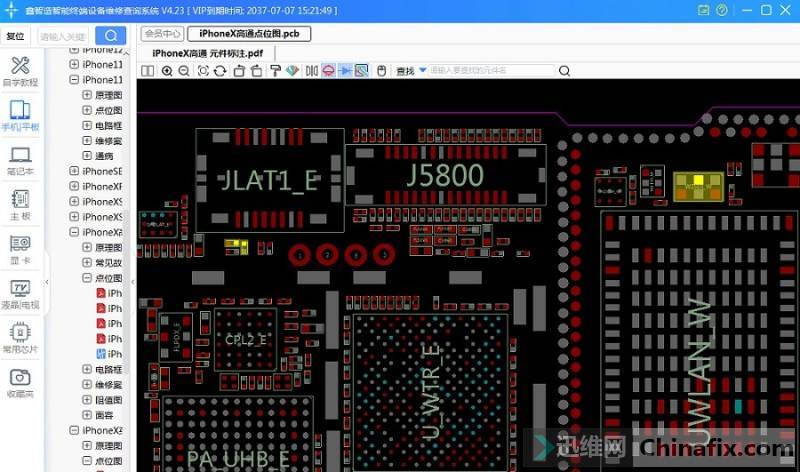800x472 pixels.
Task: Open the 常用芯片 chip category
Action: click(x=20, y=339)
